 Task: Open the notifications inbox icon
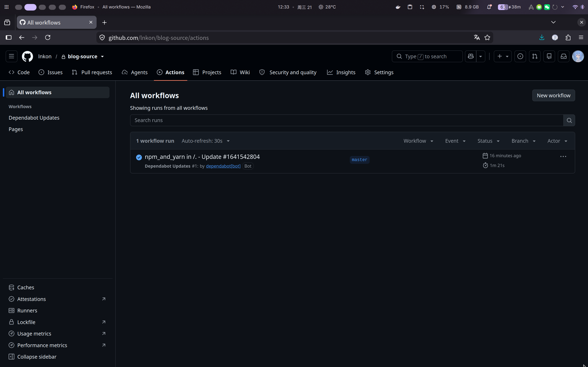563,56
